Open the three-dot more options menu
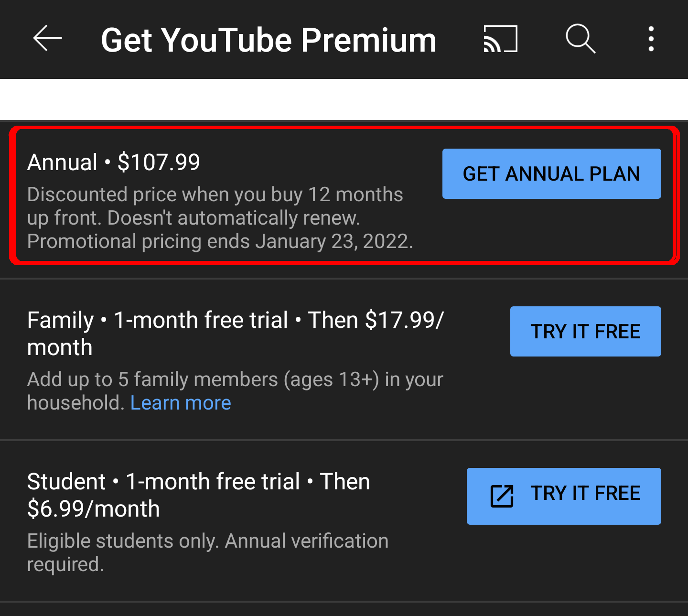Image resolution: width=688 pixels, height=616 pixels. click(x=651, y=39)
